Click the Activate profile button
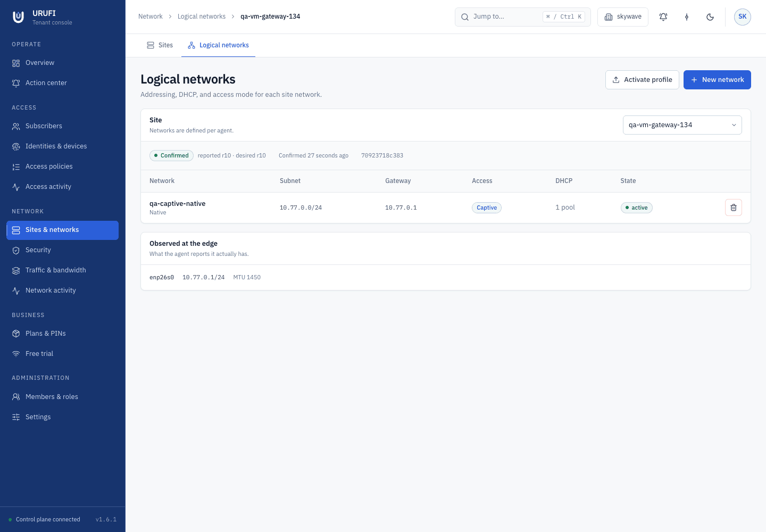This screenshot has height=532, width=766. tap(642, 80)
